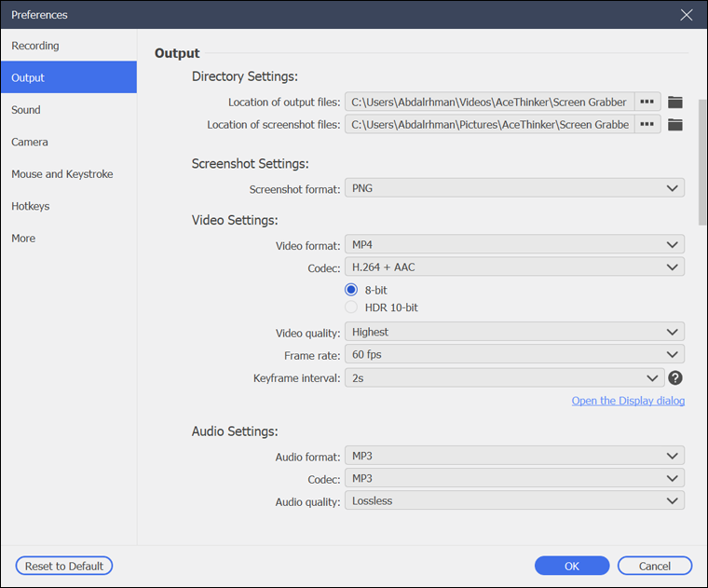
Task: Expand the Video format dropdown
Action: 514,245
